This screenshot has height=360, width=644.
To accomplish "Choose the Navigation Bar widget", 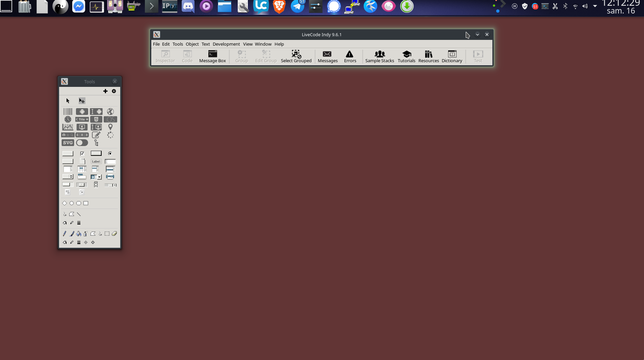I will [x=68, y=135].
